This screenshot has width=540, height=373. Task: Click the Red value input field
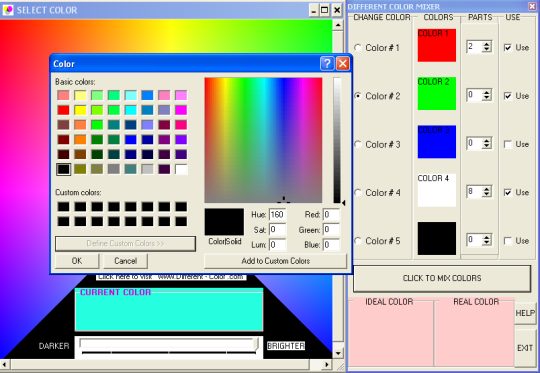[x=332, y=215]
